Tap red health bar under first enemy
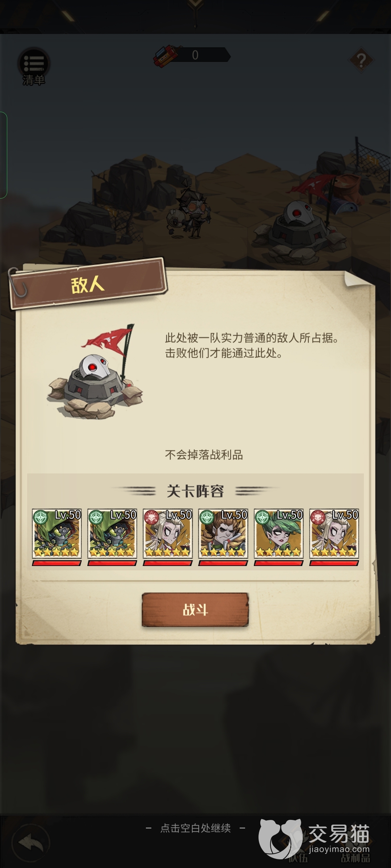Viewport: 391px width, 868px height. coord(56,563)
